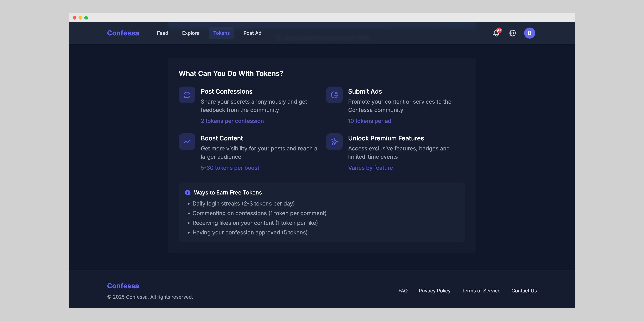Open the Post Ad page
This screenshot has height=321, width=644.
(x=252, y=33)
